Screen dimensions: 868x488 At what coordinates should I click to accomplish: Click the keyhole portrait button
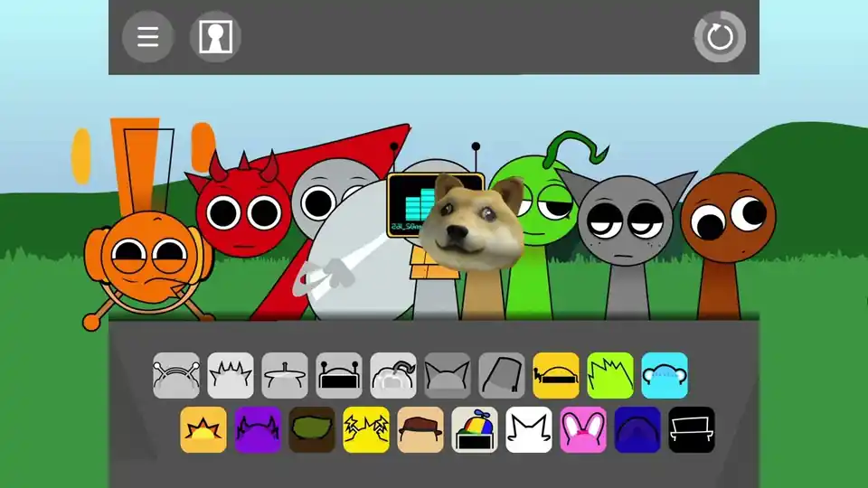(215, 37)
